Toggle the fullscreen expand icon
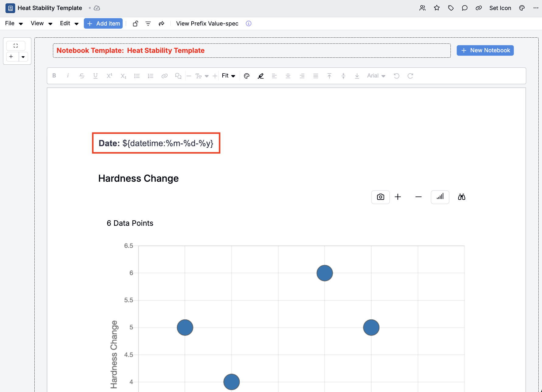This screenshot has height=392, width=542. point(16,46)
